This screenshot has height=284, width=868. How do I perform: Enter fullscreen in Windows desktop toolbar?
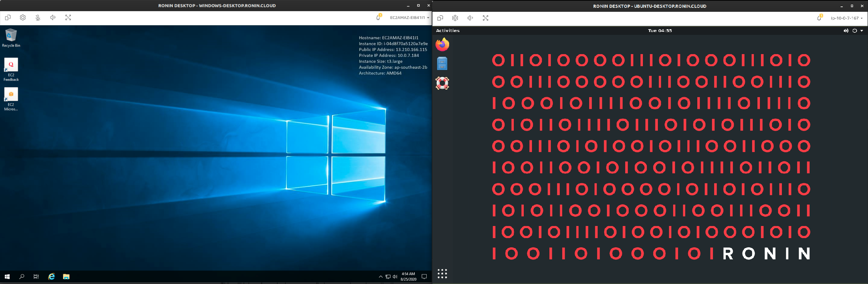tap(68, 17)
